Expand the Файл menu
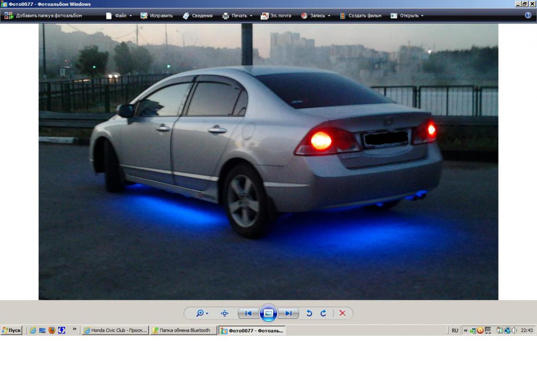Viewport: 537px width, 392px height. point(119,16)
